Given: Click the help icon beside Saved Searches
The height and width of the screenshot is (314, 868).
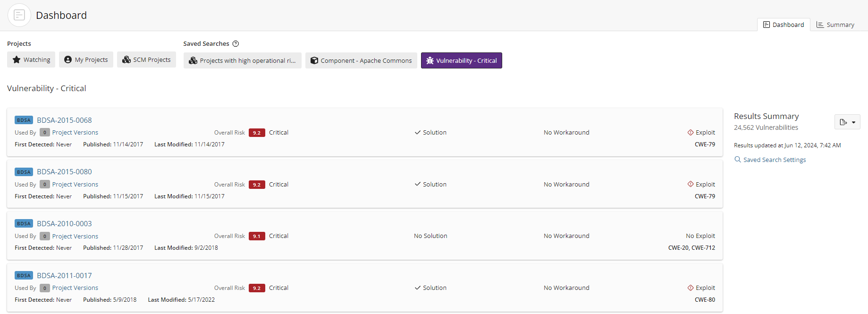Looking at the screenshot, I should point(236,44).
